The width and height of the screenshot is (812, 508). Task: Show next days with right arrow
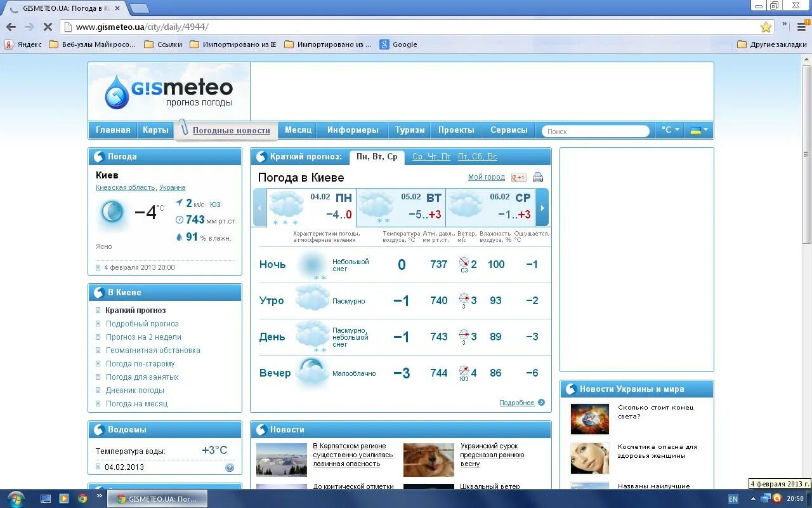pyautogui.click(x=542, y=208)
